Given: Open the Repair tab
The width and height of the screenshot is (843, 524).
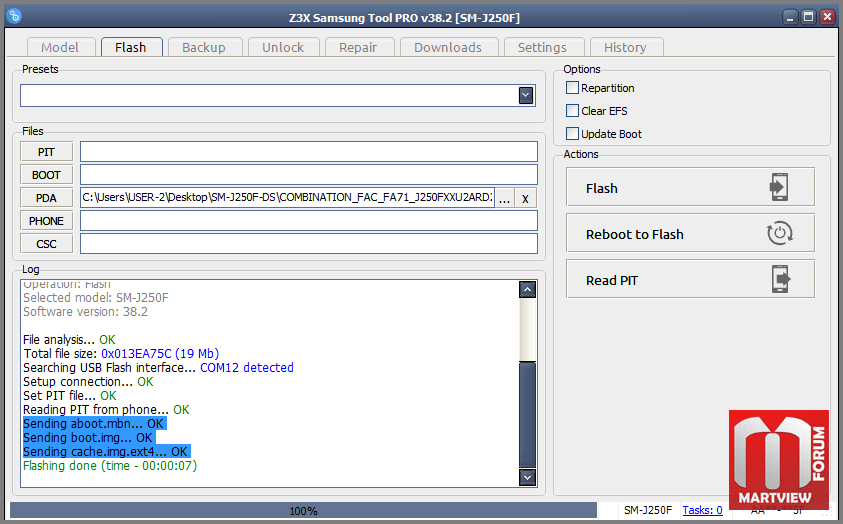Looking at the screenshot, I should (358, 47).
